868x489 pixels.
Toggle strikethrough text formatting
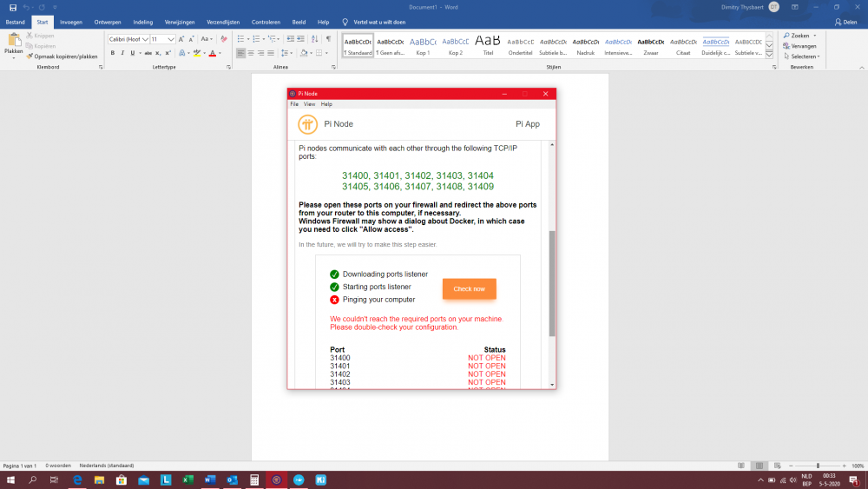pyautogui.click(x=146, y=53)
